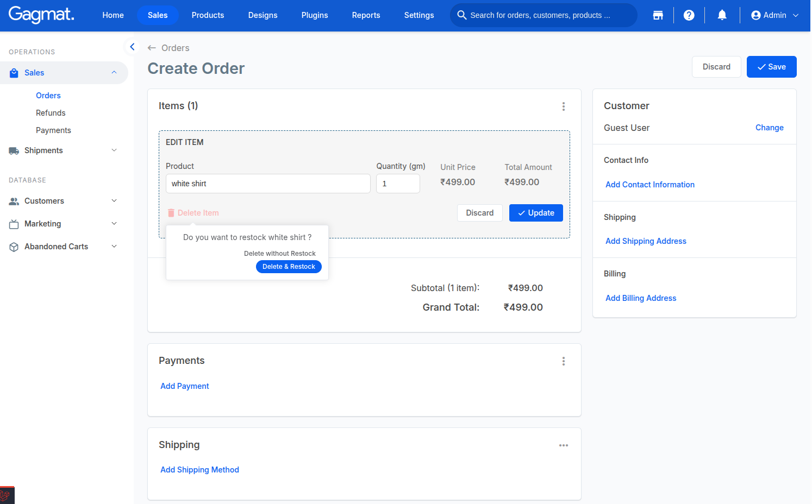Expand the Marketing sidebar chevron
This screenshot has width=812, height=504.
tap(114, 224)
